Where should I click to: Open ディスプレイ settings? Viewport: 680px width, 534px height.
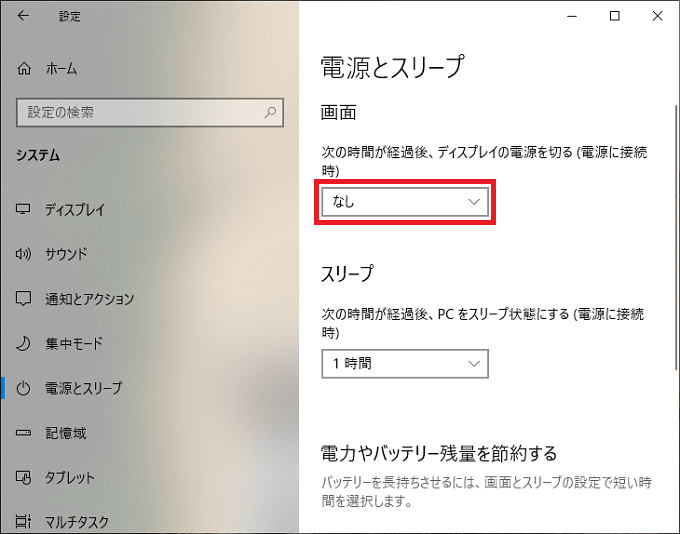(x=75, y=210)
